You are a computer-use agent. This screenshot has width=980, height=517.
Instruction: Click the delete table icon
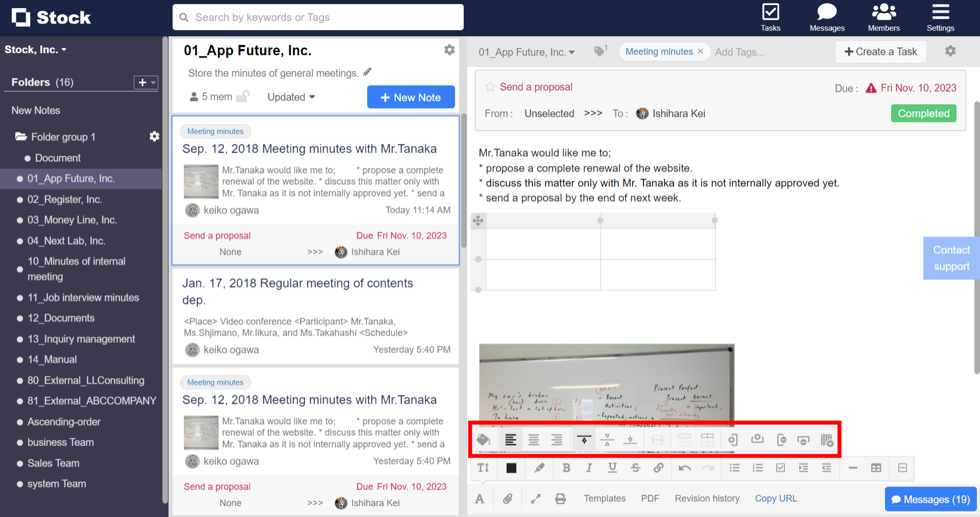point(826,440)
